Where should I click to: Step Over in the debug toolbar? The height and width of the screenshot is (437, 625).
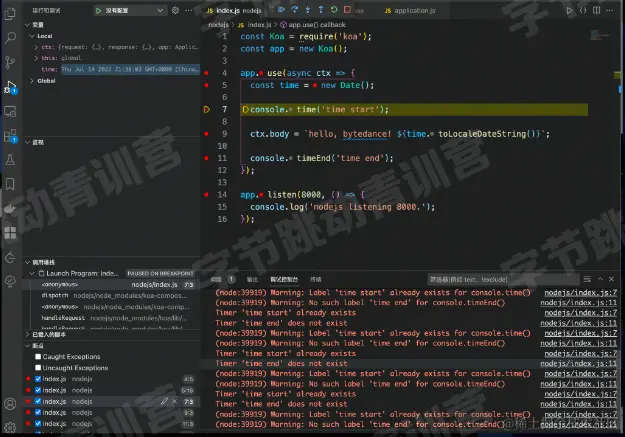click(295, 10)
